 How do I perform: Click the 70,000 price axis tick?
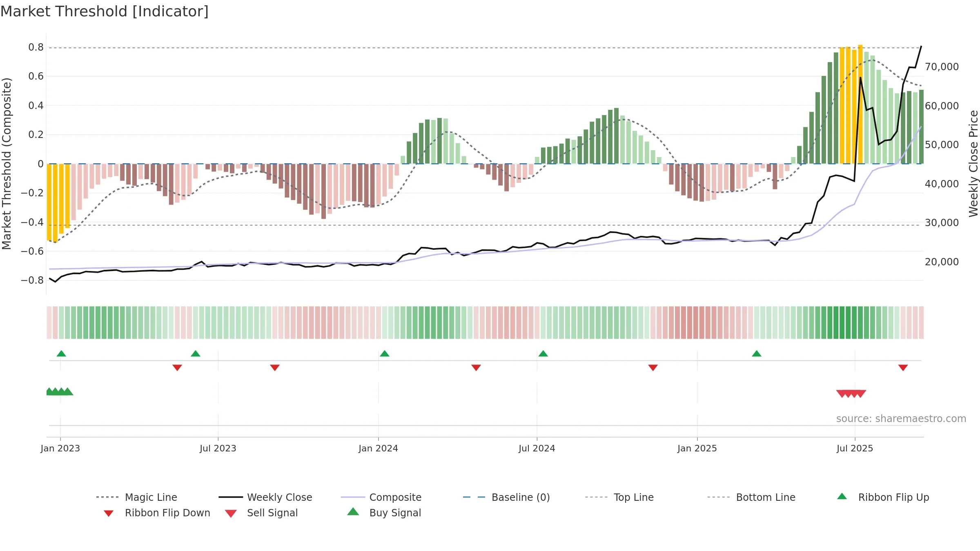pyautogui.click(x=942, y=67)
